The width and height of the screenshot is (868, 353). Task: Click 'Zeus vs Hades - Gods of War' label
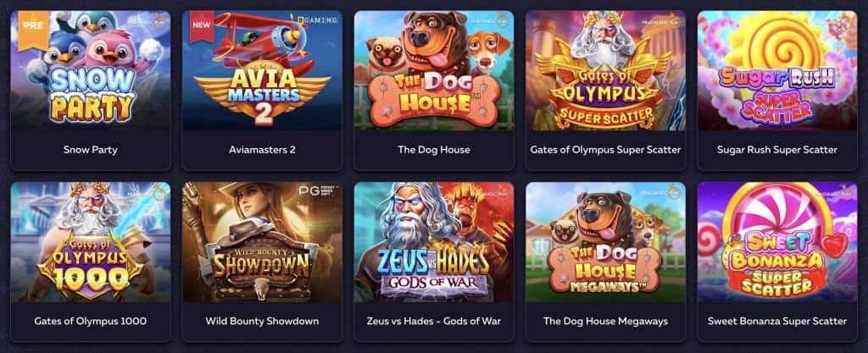click(x=433, y=321)
